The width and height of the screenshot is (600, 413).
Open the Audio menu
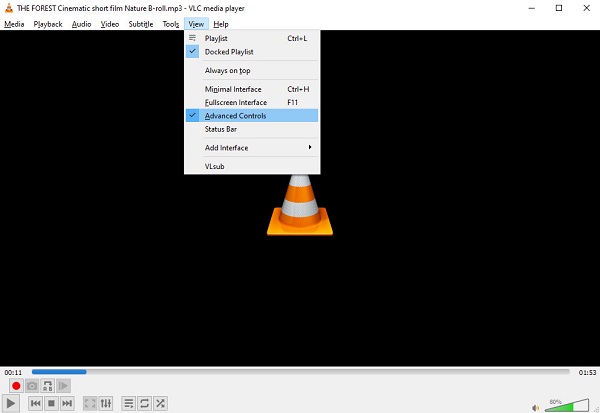[x=82, y=24]
